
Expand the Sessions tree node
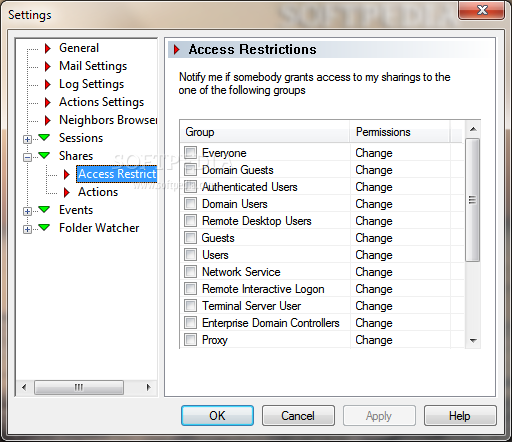tap(27, 139)
